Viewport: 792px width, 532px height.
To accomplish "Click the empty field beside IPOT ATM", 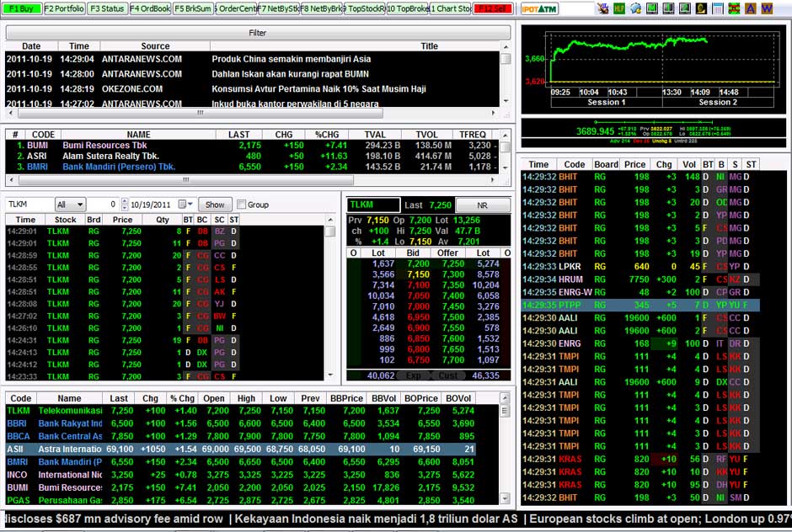I will 577,8.
